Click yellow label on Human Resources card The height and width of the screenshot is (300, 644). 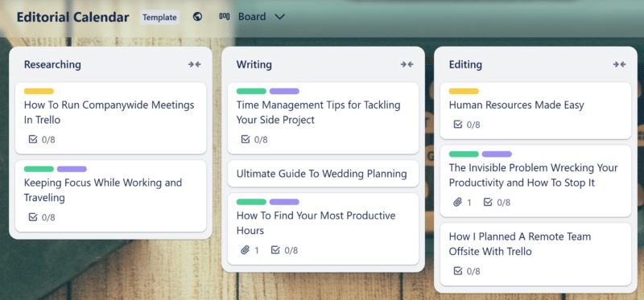[464, 91]
